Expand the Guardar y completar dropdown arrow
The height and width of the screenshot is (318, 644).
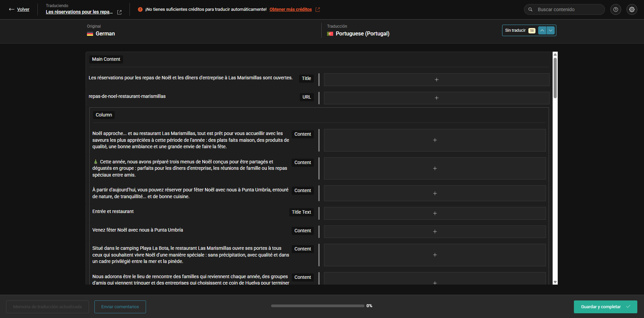628,307
